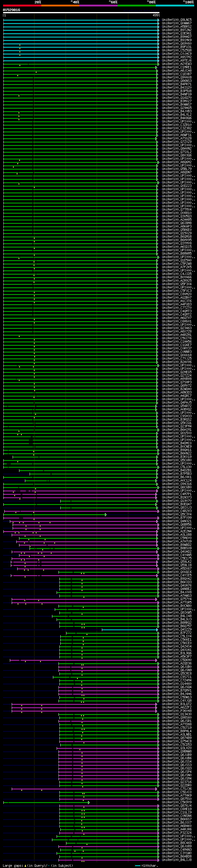Click the cyan ~100% identity legend segment
The width and height of the screenshot is (197, 868).
tap(175, 6)
